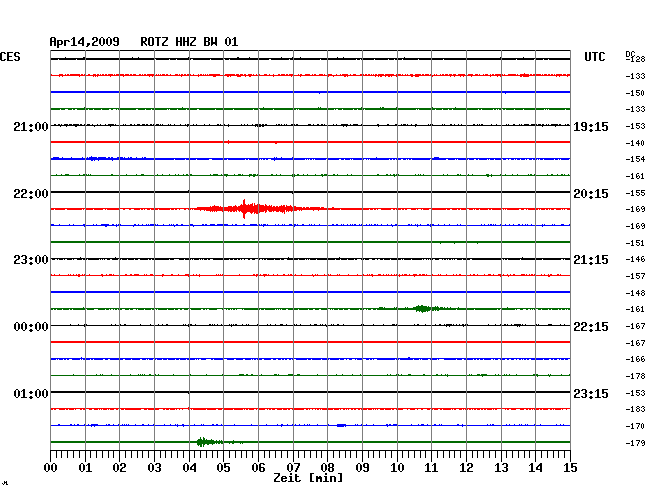
Task: Click the UTC column header
Action: [x=594, y=57]
